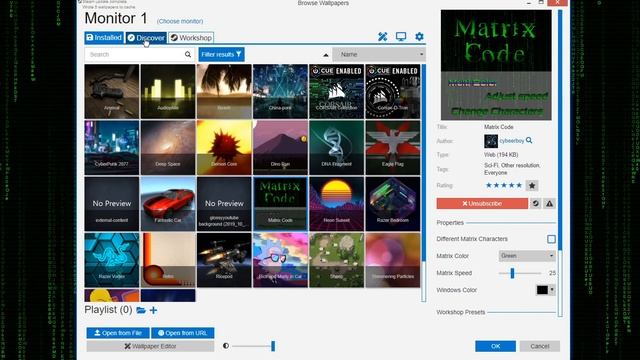This screenshot has height=360, width=640.
Task: Switch to the Discover tab
Action: [146, 38]
